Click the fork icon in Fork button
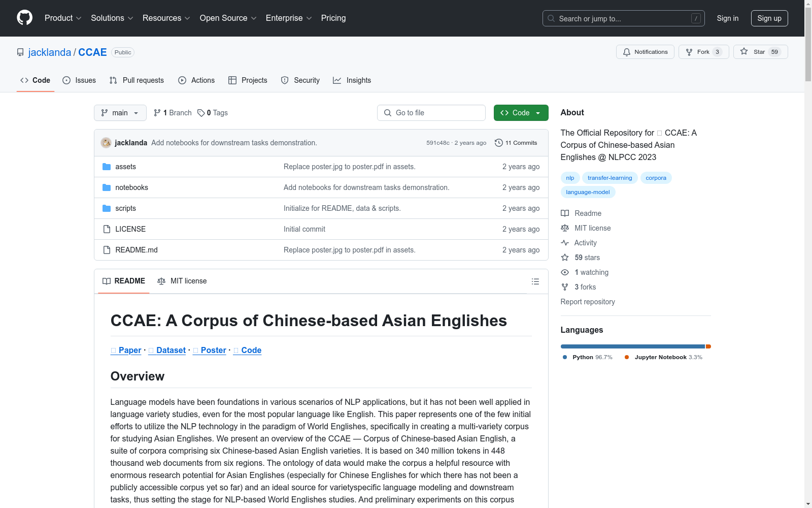 [x=689, y=52]
